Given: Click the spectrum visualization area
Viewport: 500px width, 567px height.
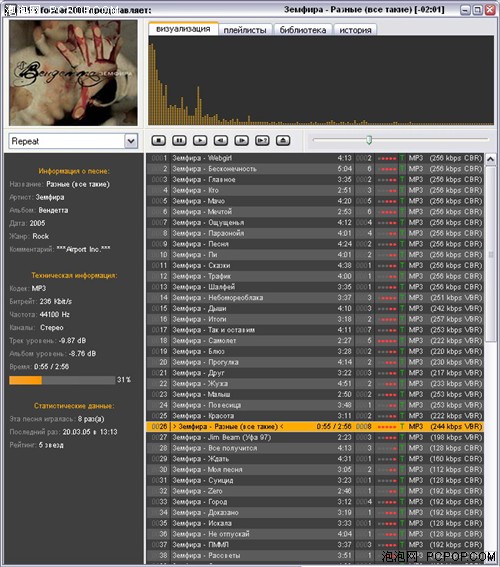Looking at the screenshot, I should tap(321, 80).
